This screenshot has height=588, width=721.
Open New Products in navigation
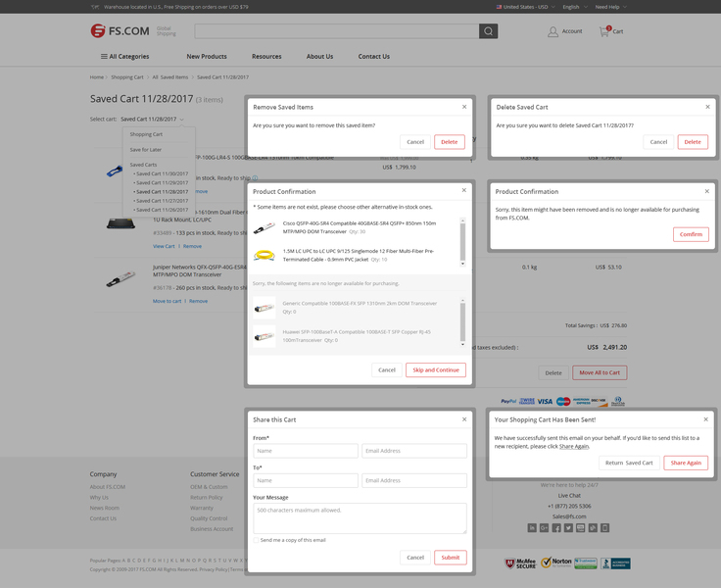pos(207,56)
